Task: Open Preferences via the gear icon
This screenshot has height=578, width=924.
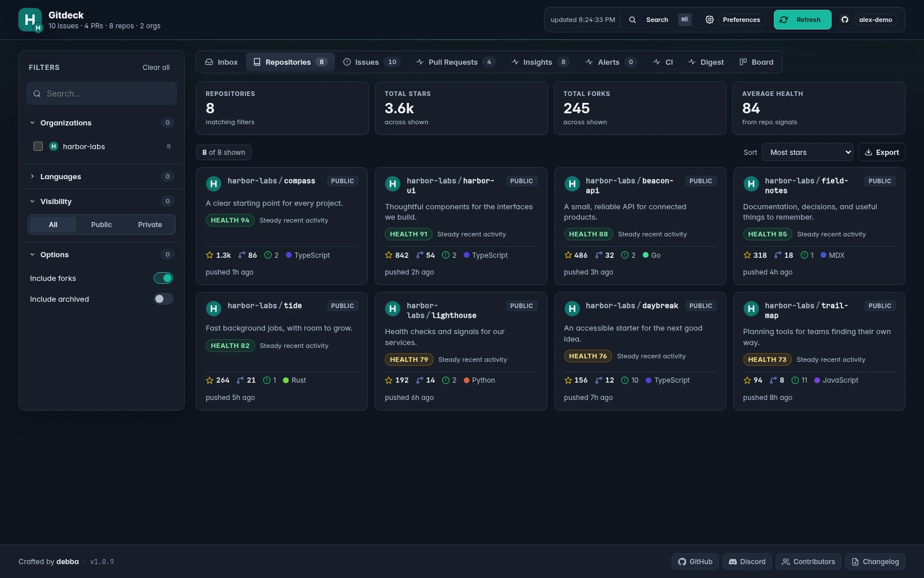Action: pos(710,20)
